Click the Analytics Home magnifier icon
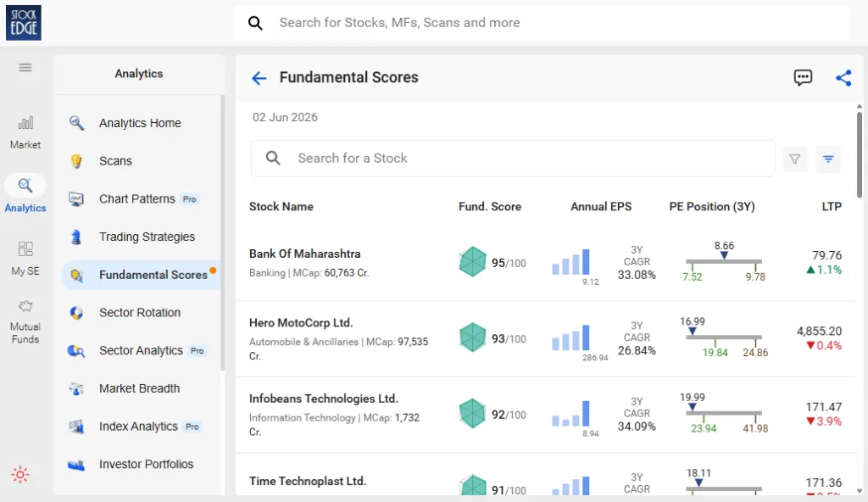868x502 pixels. pyautogui.click(x=76, y=123)
